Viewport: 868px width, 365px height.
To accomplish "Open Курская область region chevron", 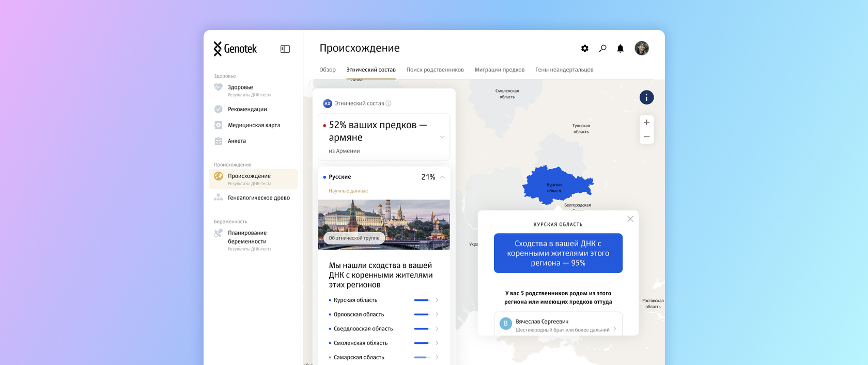I will point(437,300).
